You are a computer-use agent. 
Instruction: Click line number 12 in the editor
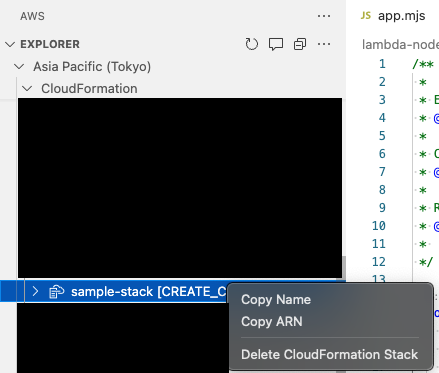coord(379,262)
